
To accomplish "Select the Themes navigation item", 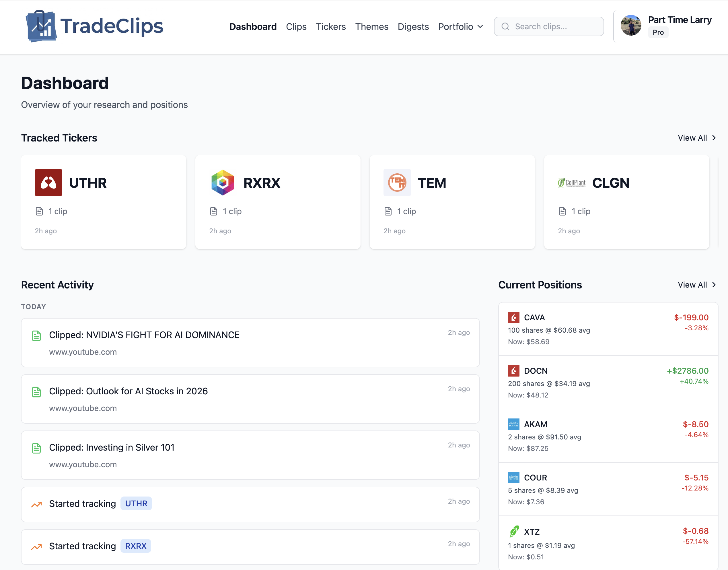I will click(x=371, y=26).
